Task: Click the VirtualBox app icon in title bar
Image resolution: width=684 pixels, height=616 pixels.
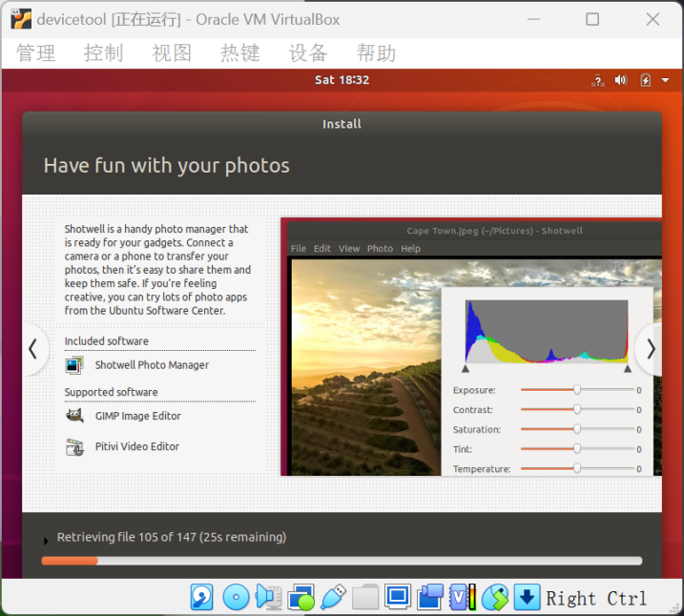Action: coord(21,19)
